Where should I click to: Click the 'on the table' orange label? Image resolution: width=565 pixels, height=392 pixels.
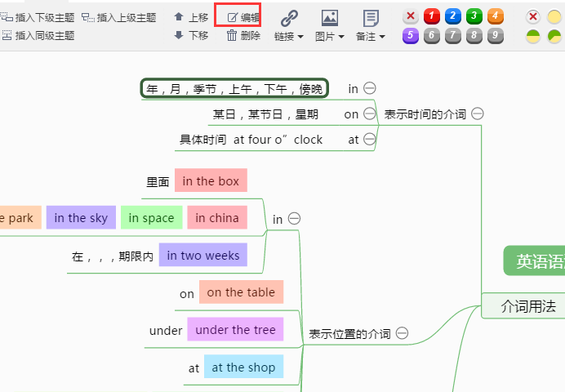tap(241, 292)
